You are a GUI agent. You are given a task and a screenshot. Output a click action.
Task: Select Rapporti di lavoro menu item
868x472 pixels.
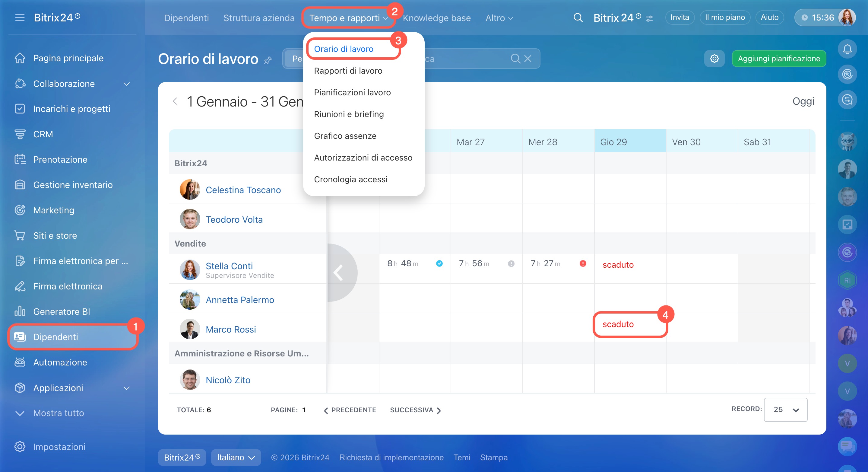pyautogui.click(x=348, y=71)
